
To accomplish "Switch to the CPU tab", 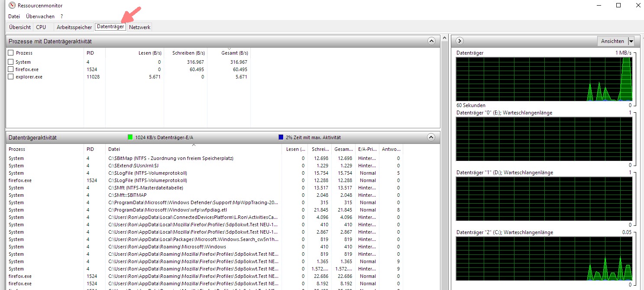I will (41, 27).
